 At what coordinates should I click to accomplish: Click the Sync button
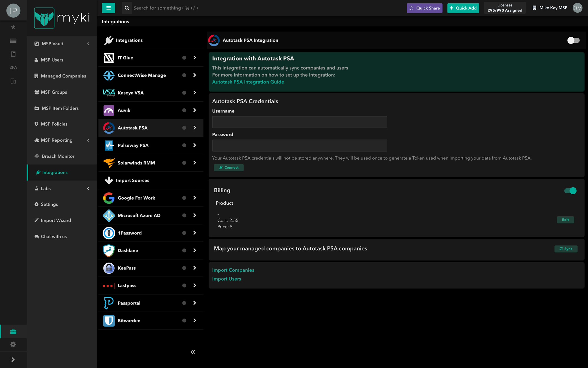(x=566, y=249)
